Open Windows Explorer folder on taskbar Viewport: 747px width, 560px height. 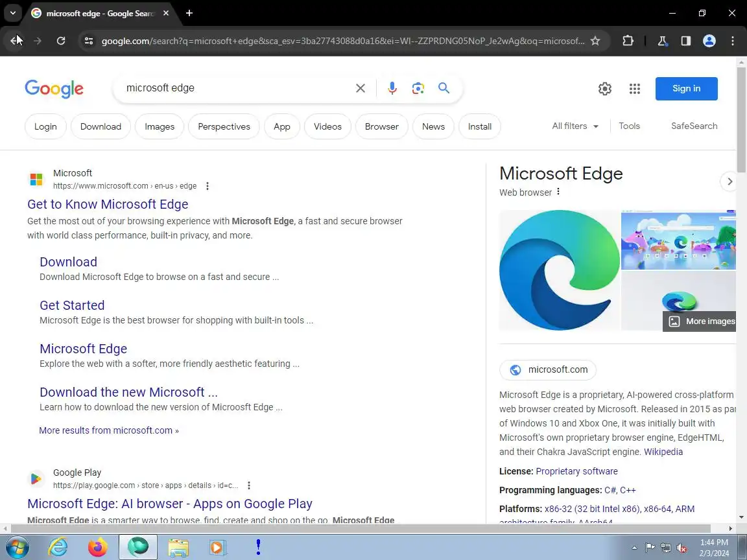tap(178, 546)
